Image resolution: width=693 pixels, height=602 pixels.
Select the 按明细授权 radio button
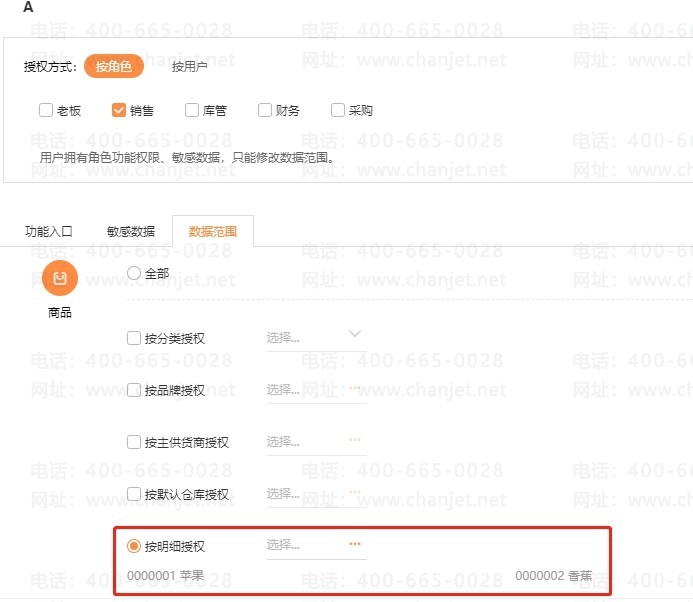(x=133, y=546)
